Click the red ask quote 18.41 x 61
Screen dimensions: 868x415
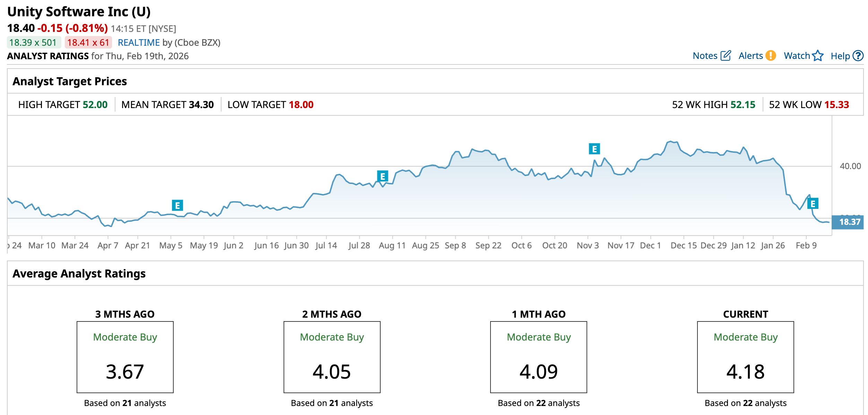[88, 43]
